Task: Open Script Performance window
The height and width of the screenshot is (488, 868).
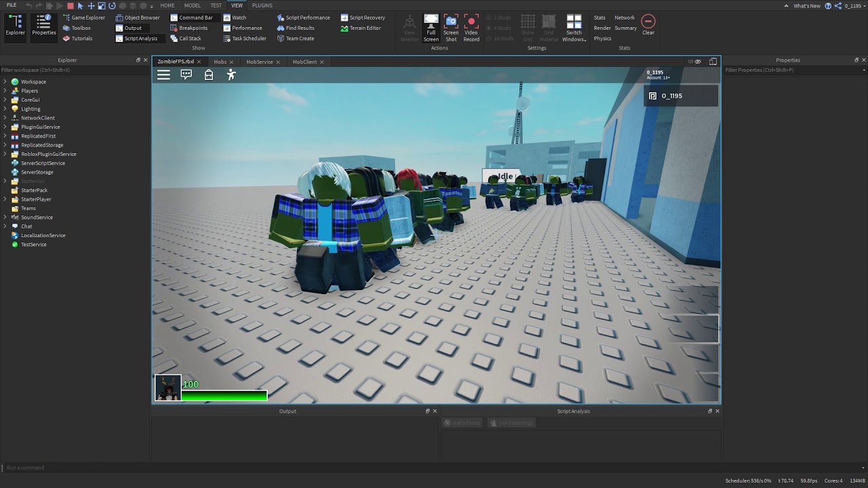Action: pos(303,18)
